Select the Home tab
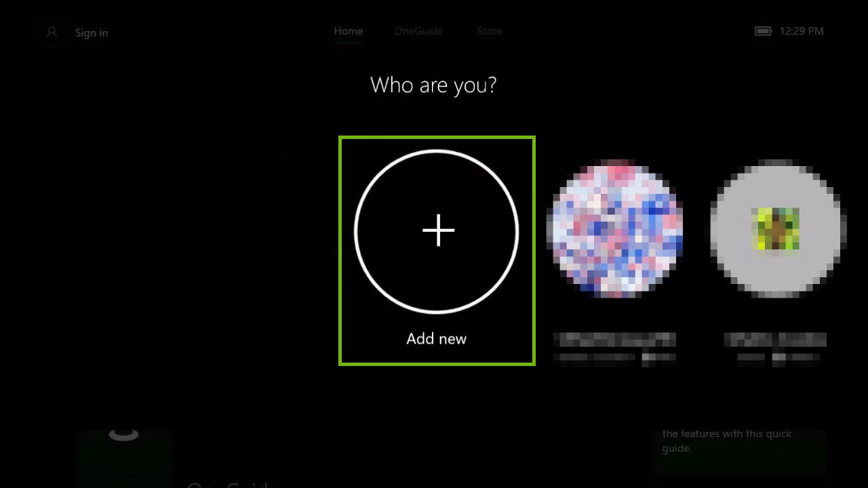Screen dimensions: 868x488 click(x=348, y=30)
